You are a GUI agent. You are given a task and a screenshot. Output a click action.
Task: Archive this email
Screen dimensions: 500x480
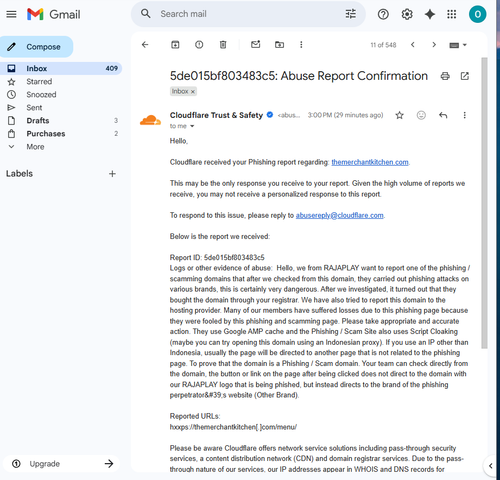(175, 45)
